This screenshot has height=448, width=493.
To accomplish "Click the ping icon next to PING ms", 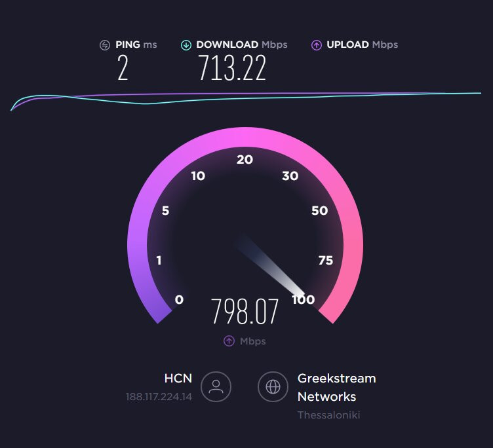I will coord(105,45).
